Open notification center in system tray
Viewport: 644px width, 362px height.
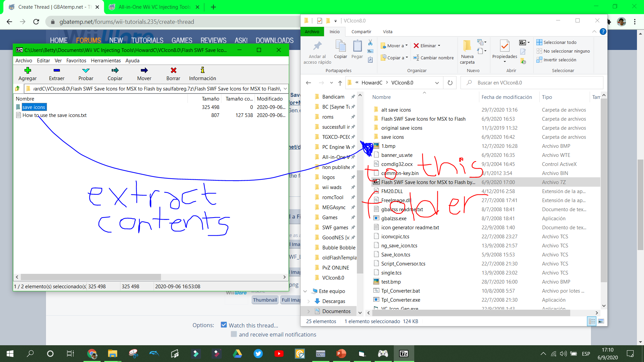(x=630, y=354)
